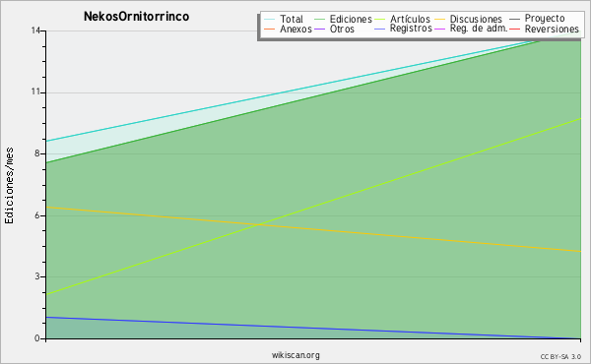Screen dimensions: 591x364
Task: Click the Proyecto legend entry
Action: [x=537, y=19]
